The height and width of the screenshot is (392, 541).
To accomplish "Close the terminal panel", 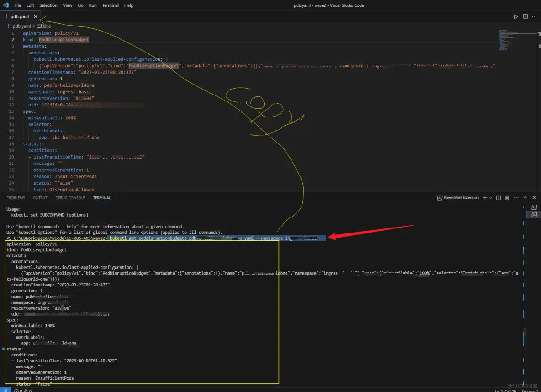I will click(534, 198).
